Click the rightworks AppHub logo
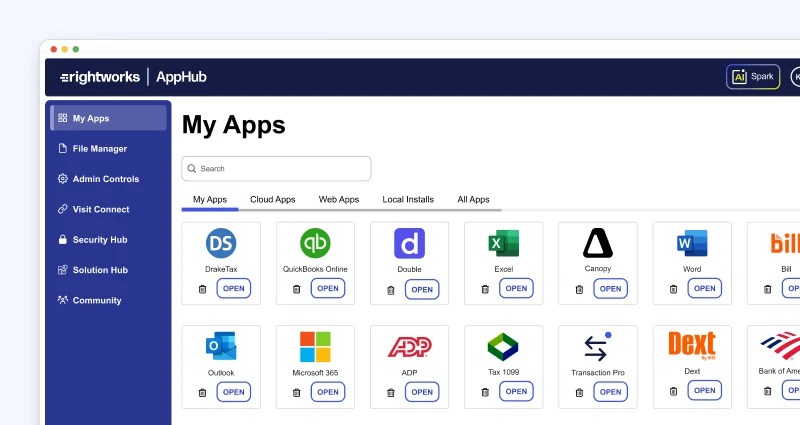This screenshot has width=800, height=425. [133, 77]
